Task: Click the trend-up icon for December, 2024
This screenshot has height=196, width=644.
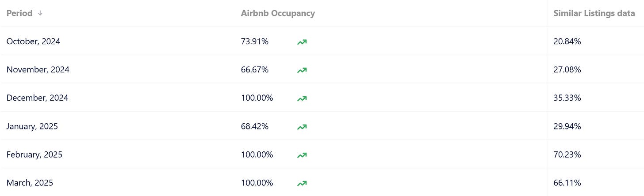Action: 302,98
